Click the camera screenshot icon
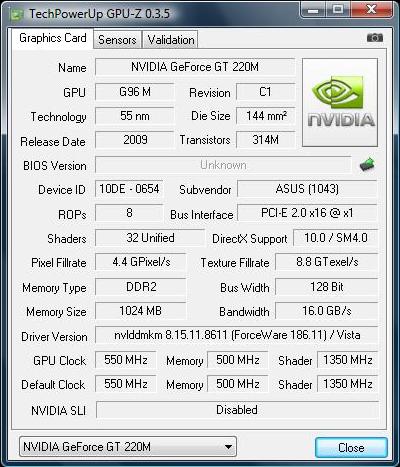The width and height of the screenshot is (400, 467). (x=375, y=38)
